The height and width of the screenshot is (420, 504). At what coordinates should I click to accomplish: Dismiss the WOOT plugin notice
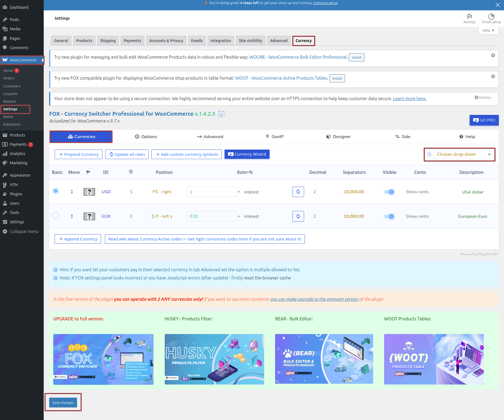click(x=493, y=76)
